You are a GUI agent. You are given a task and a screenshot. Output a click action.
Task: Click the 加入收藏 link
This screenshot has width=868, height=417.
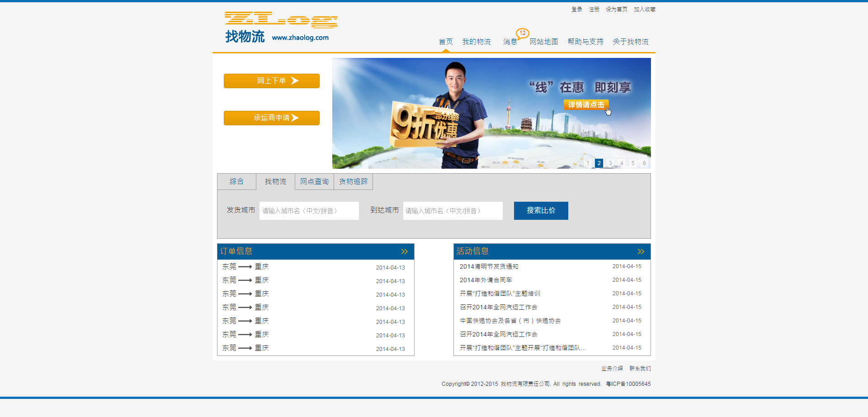(x=645, y=9)
